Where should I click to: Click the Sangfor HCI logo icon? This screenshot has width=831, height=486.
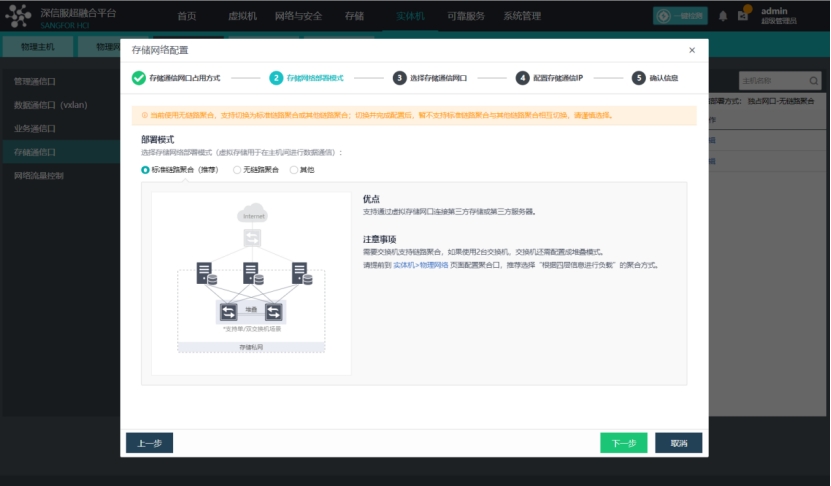(x=19, y=15)
